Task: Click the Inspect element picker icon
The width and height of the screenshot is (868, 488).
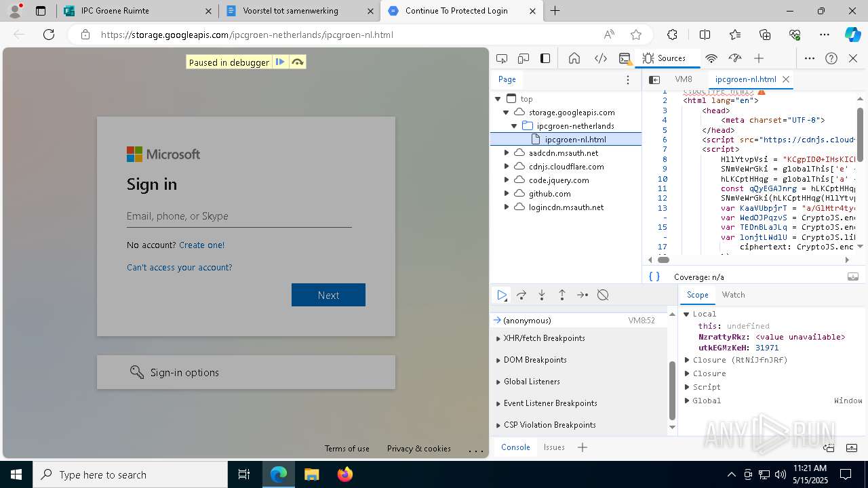Action: tap(502, 58)
